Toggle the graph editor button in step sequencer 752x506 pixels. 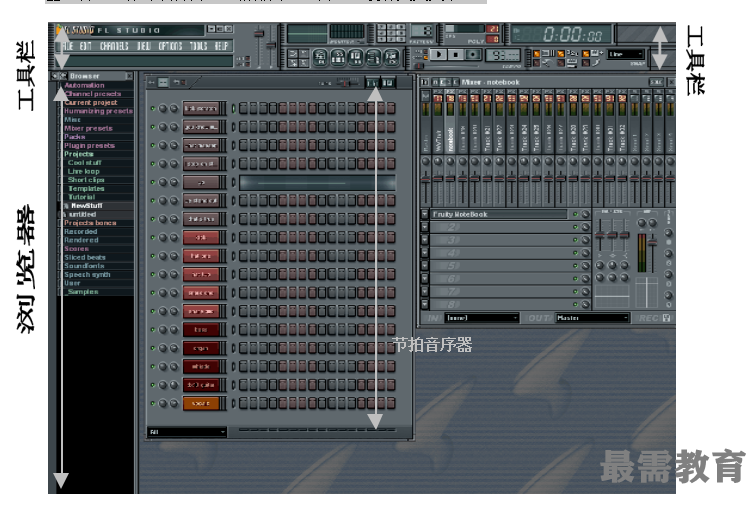pyautogui.click(x=373, y=82)
